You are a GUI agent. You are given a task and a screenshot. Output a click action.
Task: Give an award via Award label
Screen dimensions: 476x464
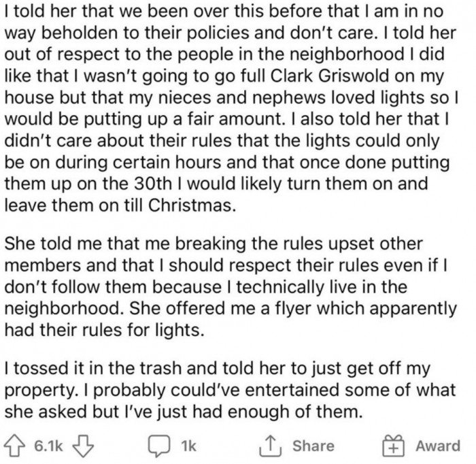click(437, 446)
